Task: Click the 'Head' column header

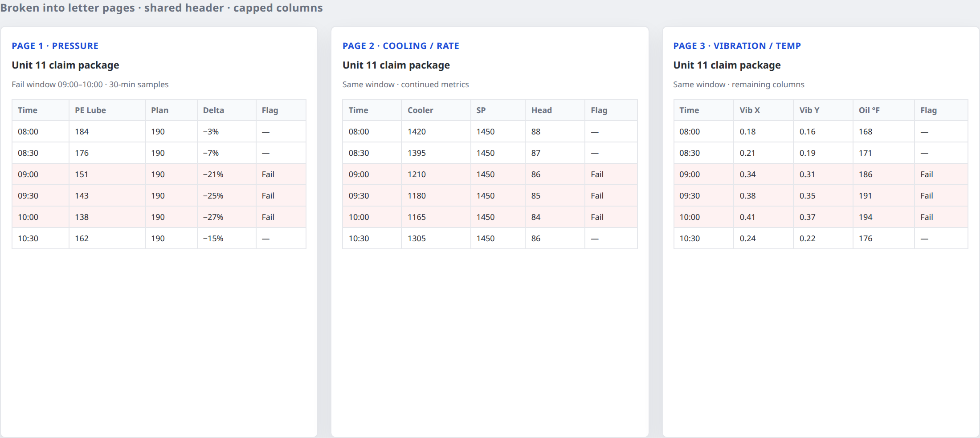Action: (x=555, y=110)
